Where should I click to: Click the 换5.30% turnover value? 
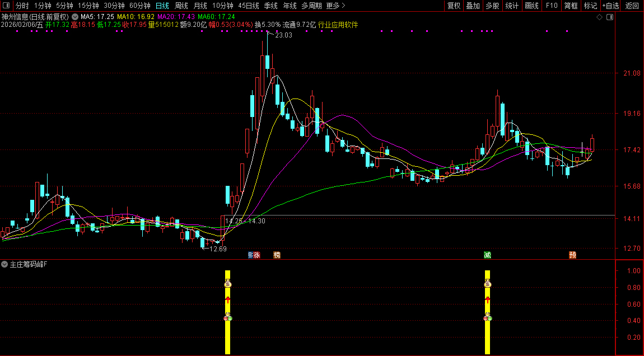tap(268, 25)
